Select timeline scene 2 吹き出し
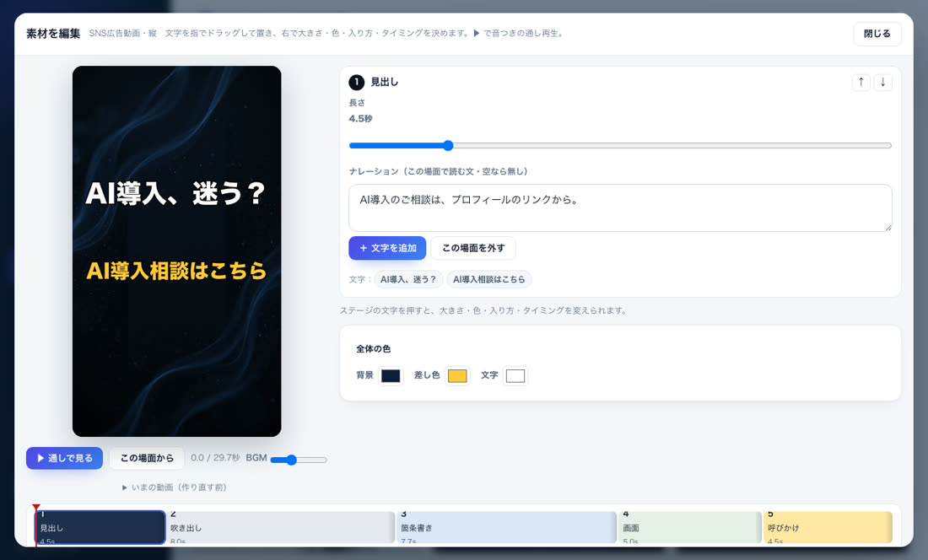The image size is (928, 560). click(281, 527)
